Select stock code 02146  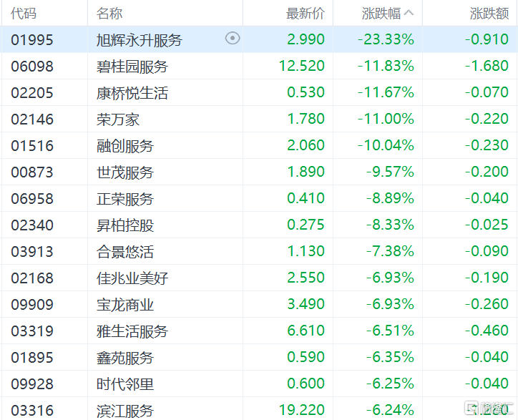tap(32, 119)
